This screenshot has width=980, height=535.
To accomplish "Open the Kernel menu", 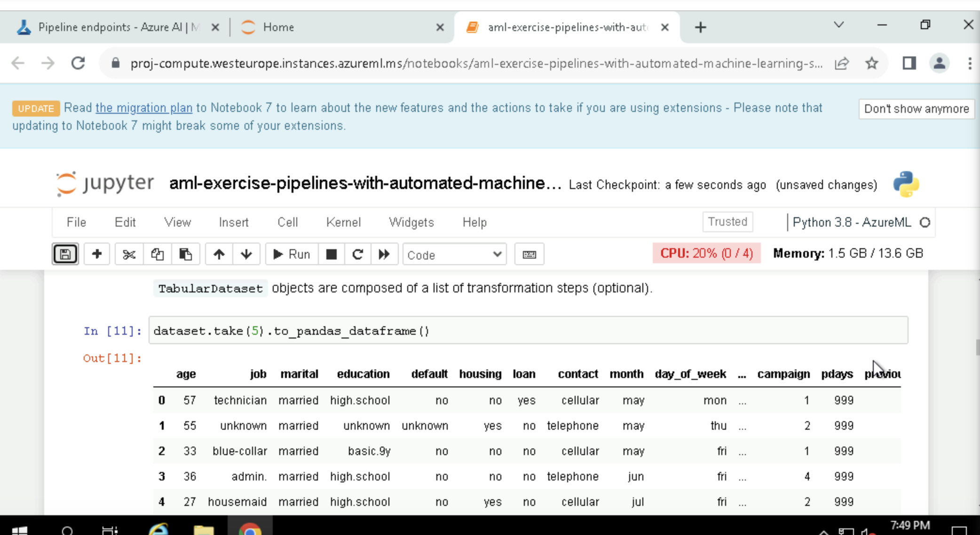I will pyautogui.click(x=343, y=222).
